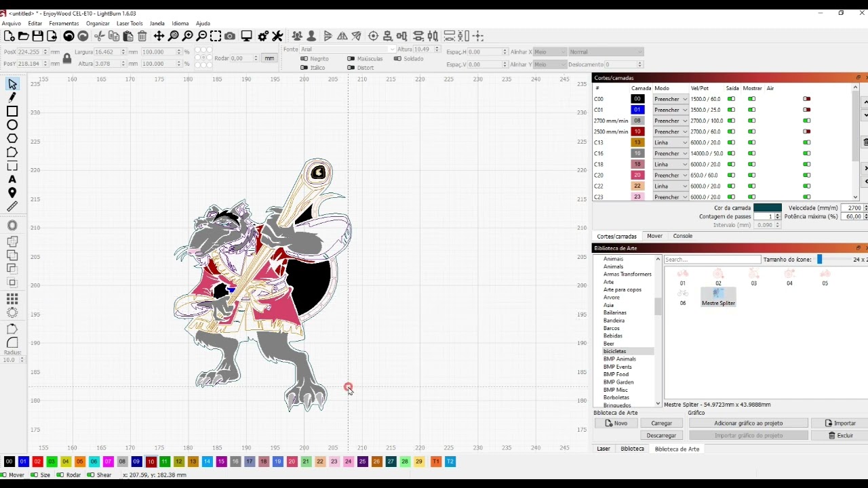This screenshot has width=868, height=488.
Task: Click the Group objects icon
Action: [297, 36]
